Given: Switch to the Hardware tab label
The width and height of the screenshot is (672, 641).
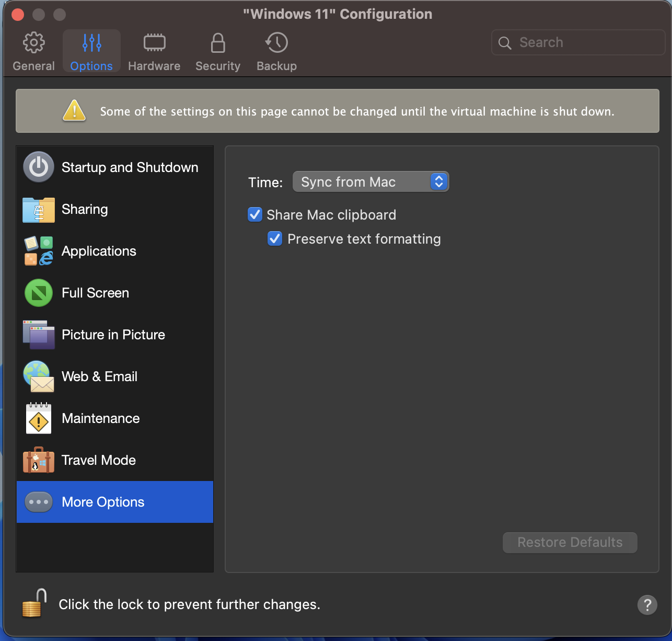Looking at the screenshot, I should [x=154, y=66].
